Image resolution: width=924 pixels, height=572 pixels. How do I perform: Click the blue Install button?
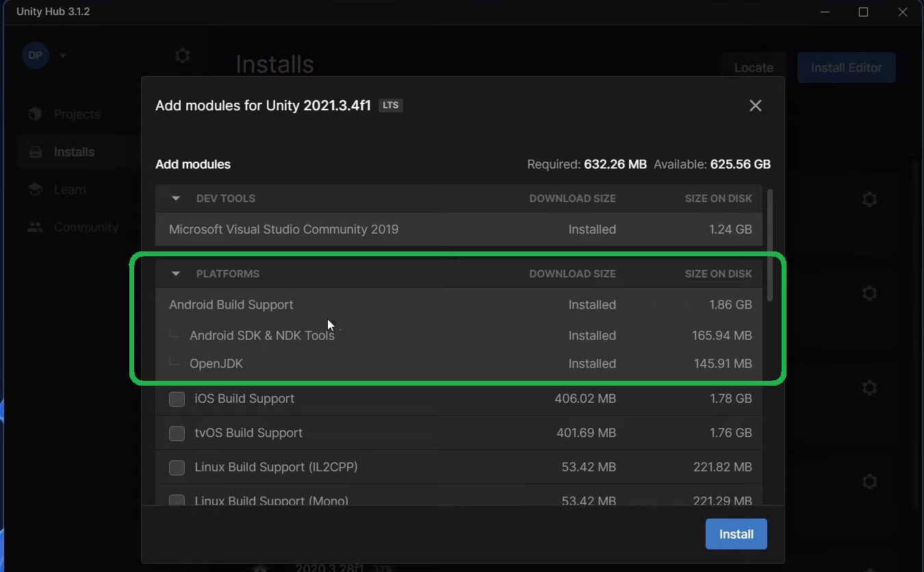coord(736,534)
